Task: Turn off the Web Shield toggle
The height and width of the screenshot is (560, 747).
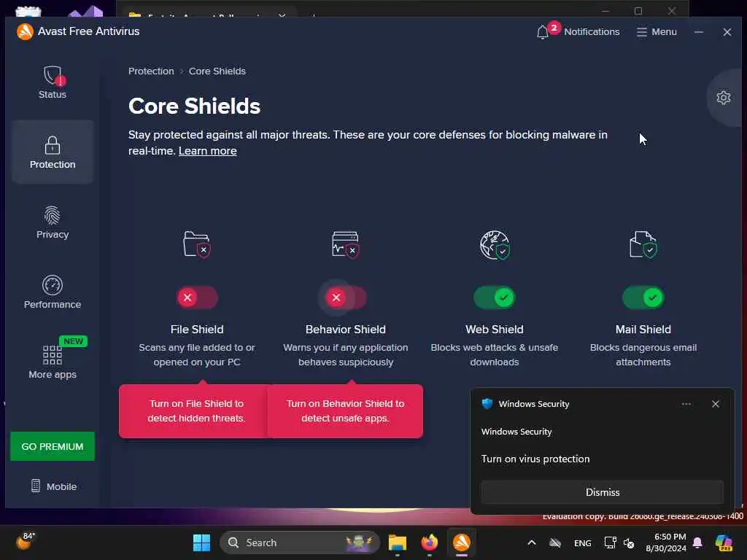Action: (495, 297)
